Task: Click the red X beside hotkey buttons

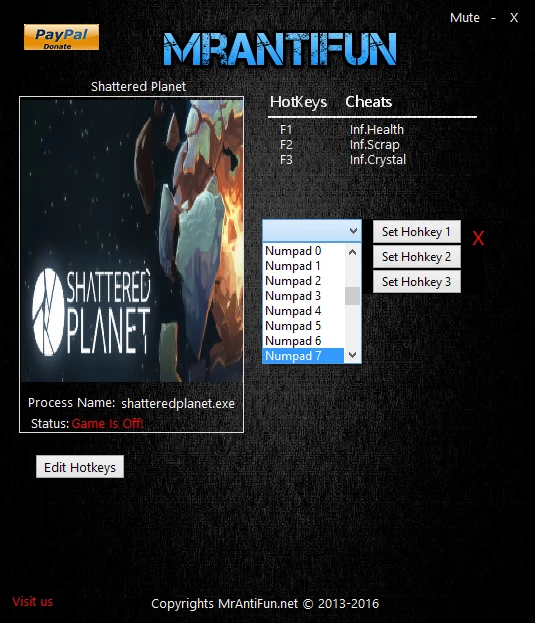Action: point(478,238)
